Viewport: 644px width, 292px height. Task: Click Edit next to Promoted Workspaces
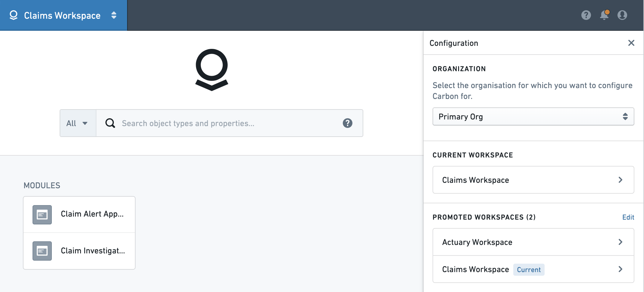[x=628, y=217]
